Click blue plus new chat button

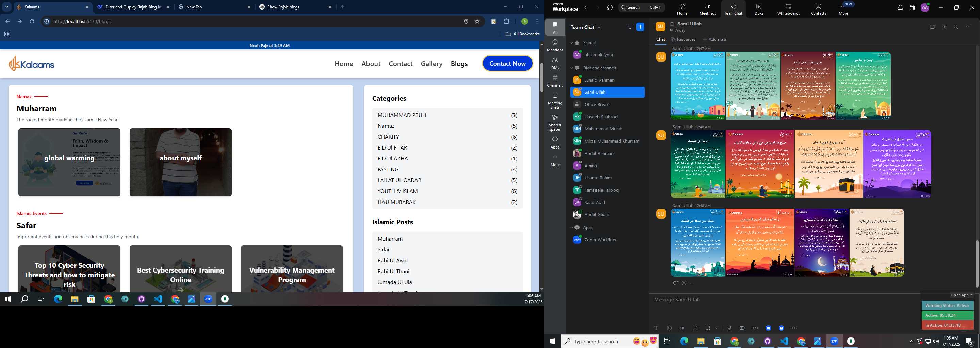[x=641, y=27]
